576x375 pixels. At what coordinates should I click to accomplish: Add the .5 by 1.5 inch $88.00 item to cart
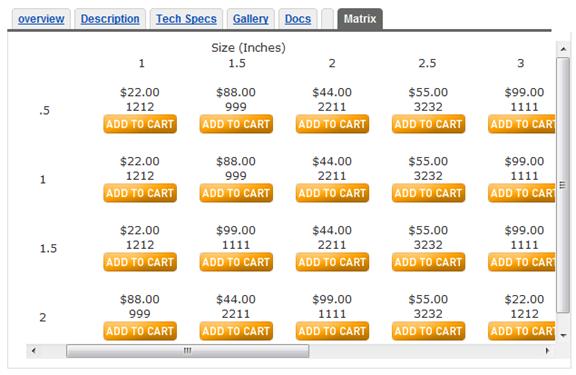click(236, 124)
